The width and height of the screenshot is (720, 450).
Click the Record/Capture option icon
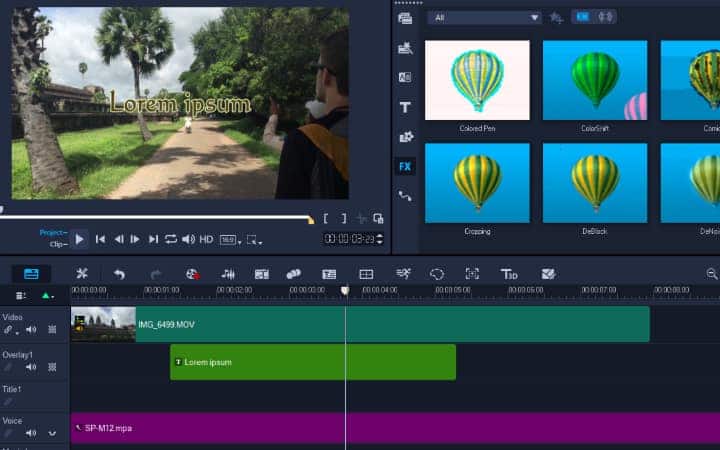pyautogui.click(x=189, y=273)
